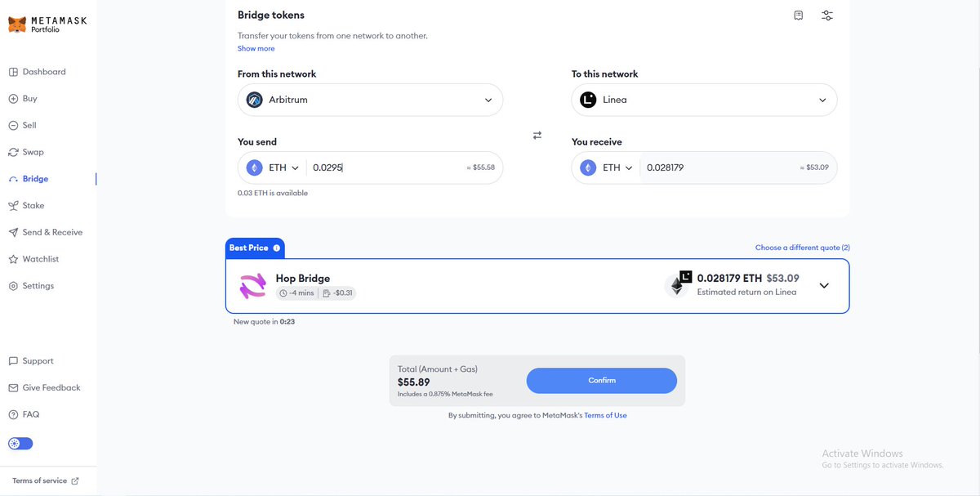This screenshot has width=980, height=496.
Task: Open the You send ETH token selector
Action: coord(272,168)
